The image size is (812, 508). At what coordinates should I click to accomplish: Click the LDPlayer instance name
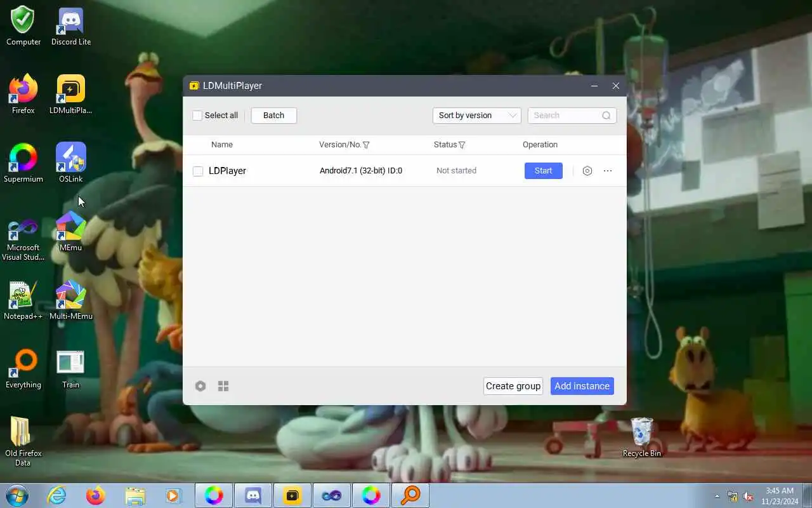click(x=227, y=171)
